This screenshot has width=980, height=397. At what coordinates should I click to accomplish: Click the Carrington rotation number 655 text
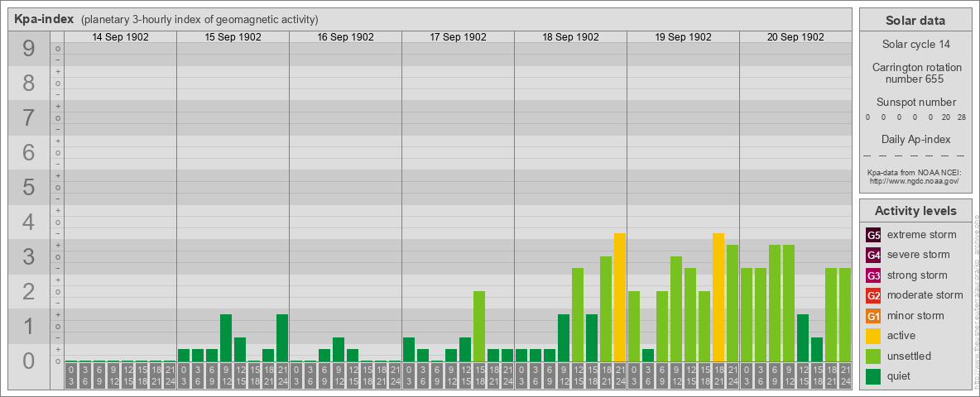pyautogui.click(x=915, y=73)
